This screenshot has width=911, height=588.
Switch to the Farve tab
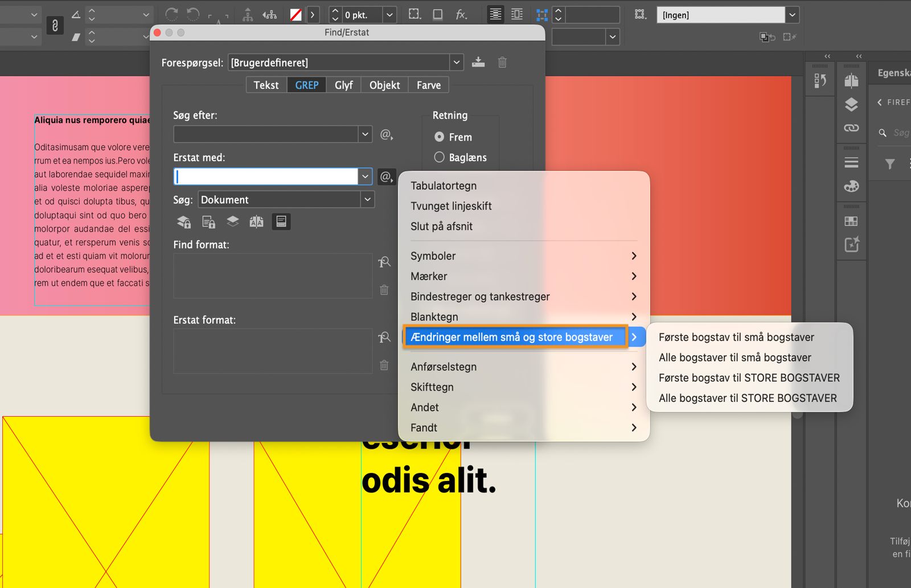429,85
